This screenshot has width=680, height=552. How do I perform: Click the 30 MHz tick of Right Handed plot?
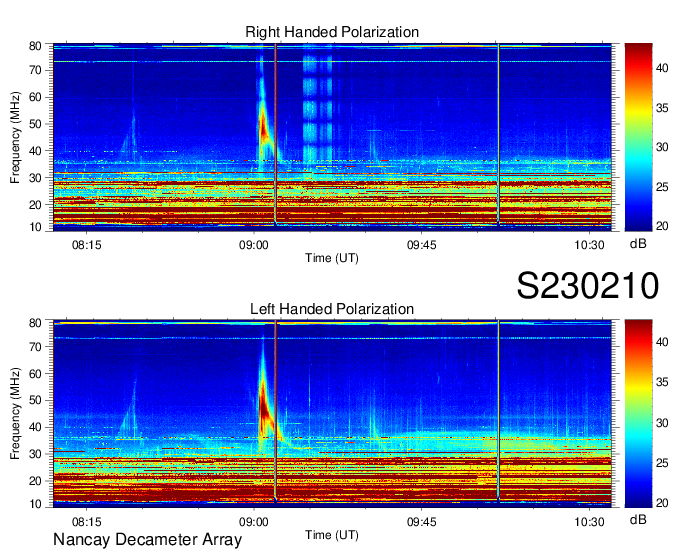35,178
